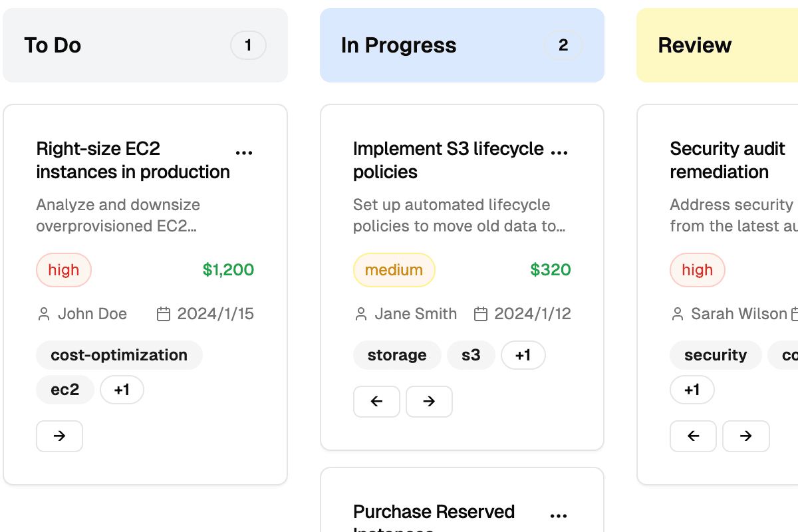Open options menu for S3 lifecycle policies card
This screenshot has height=532, width=798.
(559, 152)
